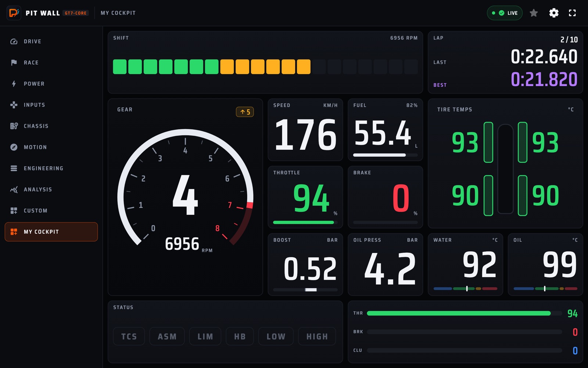The height and width of the screenshot is (368, 588).
Task: Click the water temperature range bar
Action: pos(465,289)
